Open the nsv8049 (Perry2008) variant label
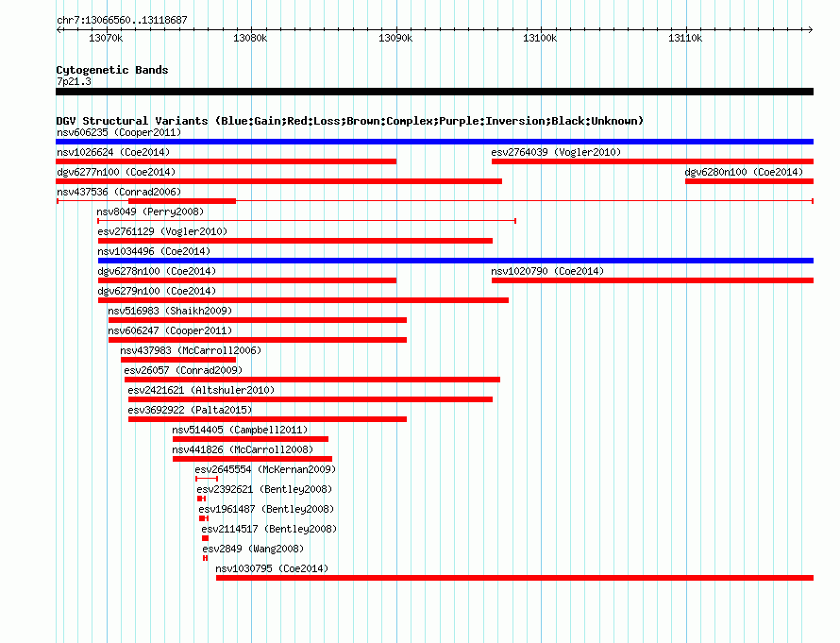Screen dimensions: 840x643 (x=150, y=212)
